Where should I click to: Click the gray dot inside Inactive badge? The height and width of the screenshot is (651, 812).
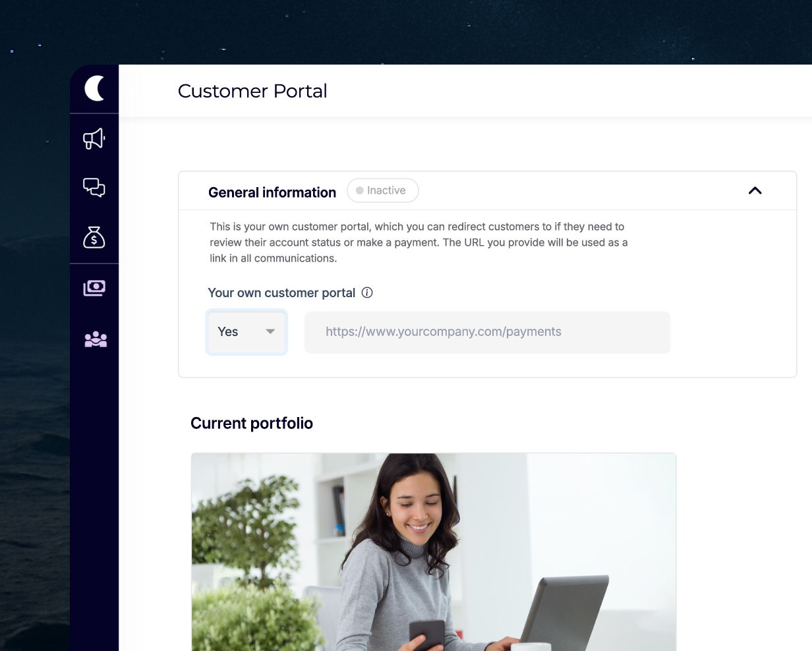coord(360,190)
